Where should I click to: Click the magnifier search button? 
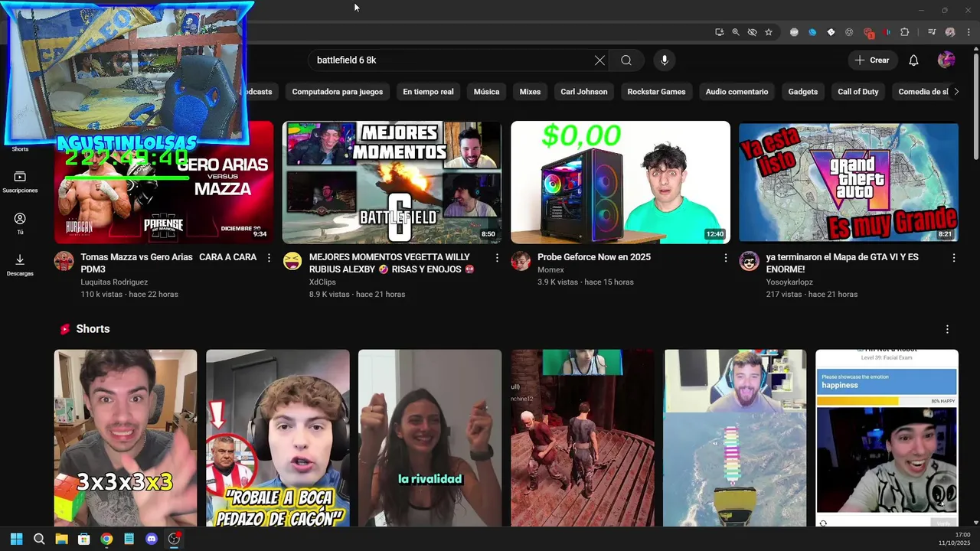pos(626,60)
